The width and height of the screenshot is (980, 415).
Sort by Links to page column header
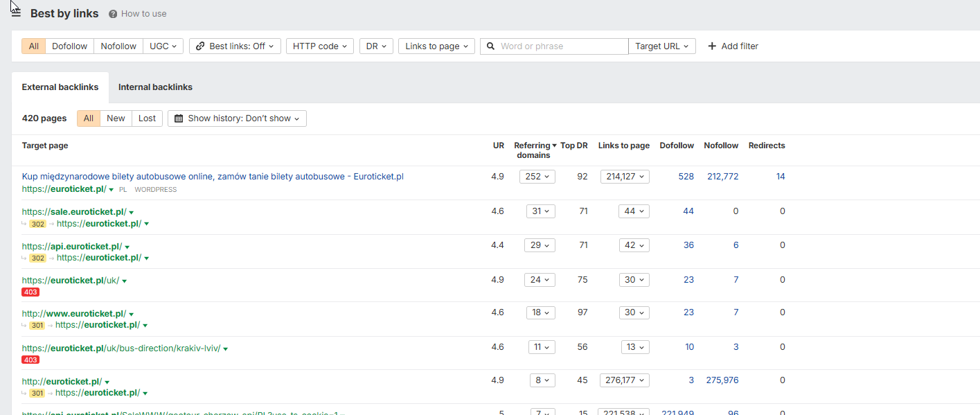coord(624,145)
